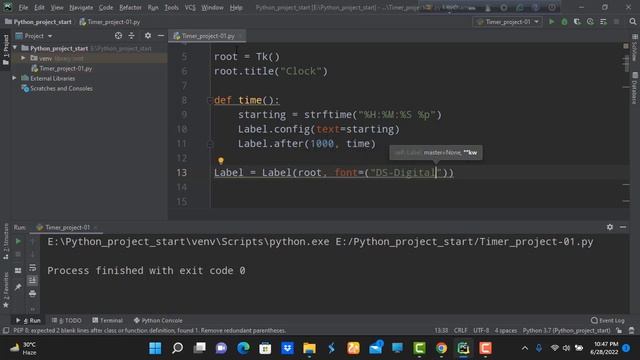
Task: Open the View menu
Action: [x=57, y=7]
